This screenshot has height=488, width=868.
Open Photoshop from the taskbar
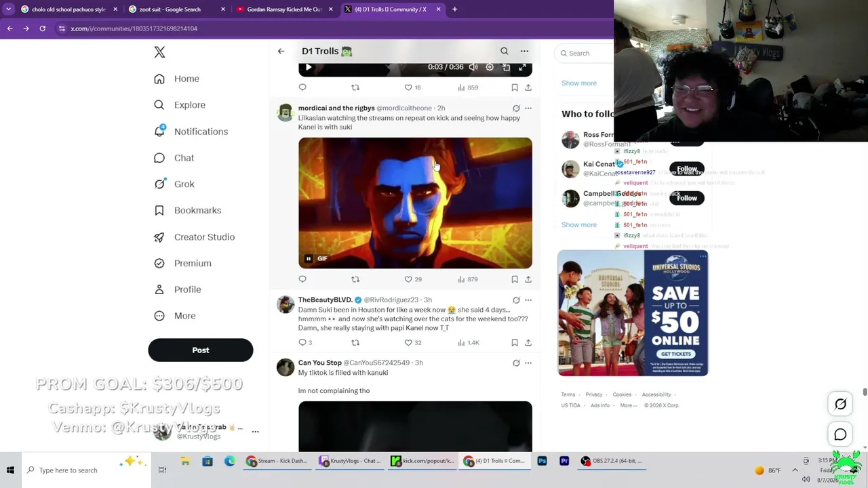542,461
